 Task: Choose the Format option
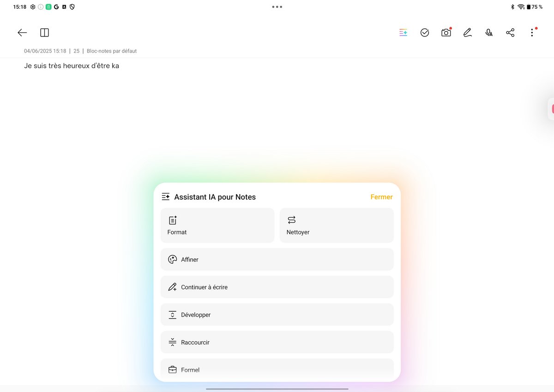coord(217,226)
